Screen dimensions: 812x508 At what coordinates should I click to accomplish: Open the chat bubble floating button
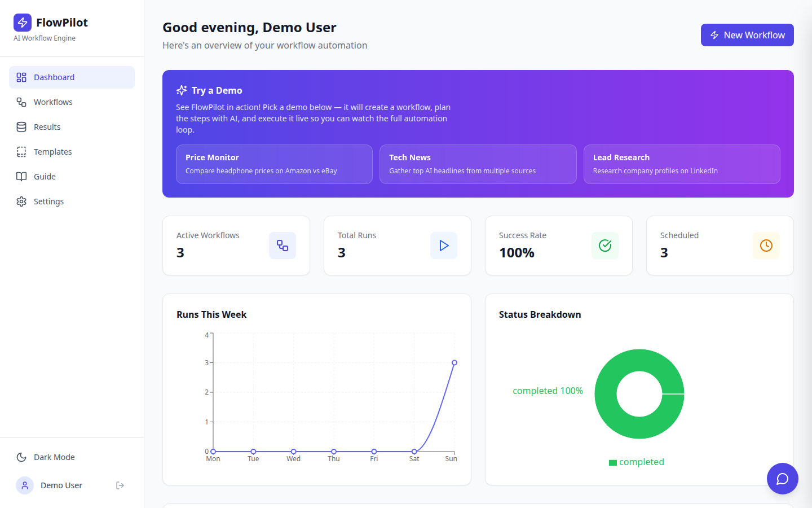point(783,479)
